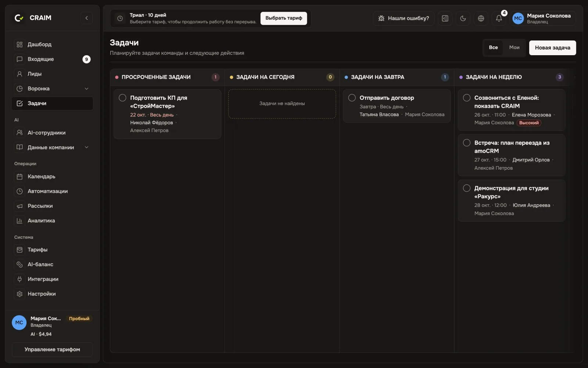Toggle dark mode with the moon icon
The image size is (588, 368).
pos(463,18)
